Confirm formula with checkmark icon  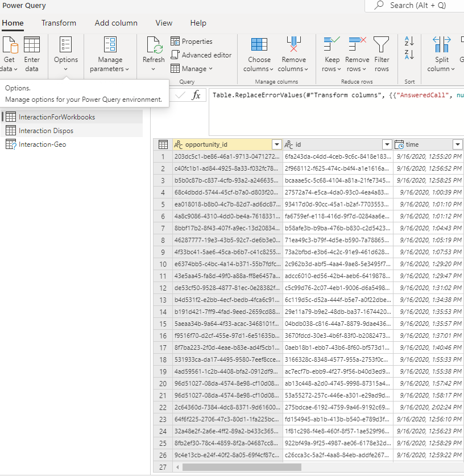[180, 96]
